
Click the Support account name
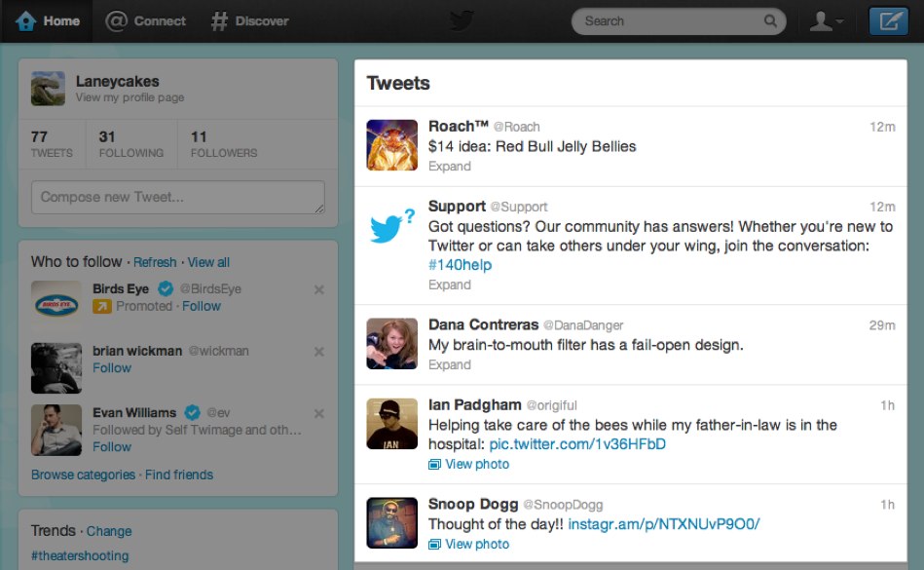point(457,207)
